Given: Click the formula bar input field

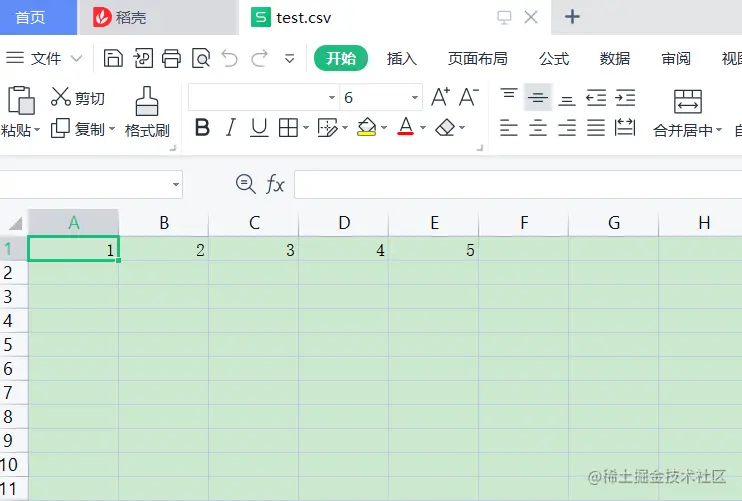Looking at the screenshot, I should [x=518, y=185].
